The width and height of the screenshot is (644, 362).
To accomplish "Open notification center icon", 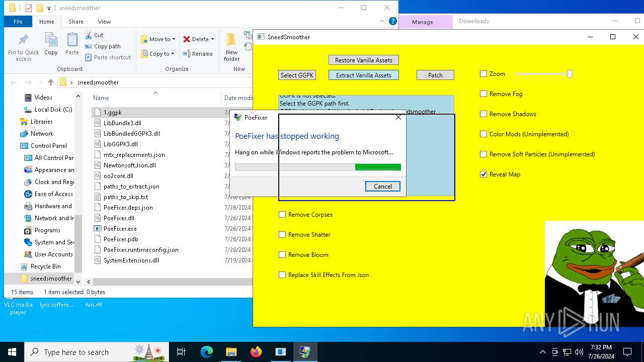I will pos(627,352).
